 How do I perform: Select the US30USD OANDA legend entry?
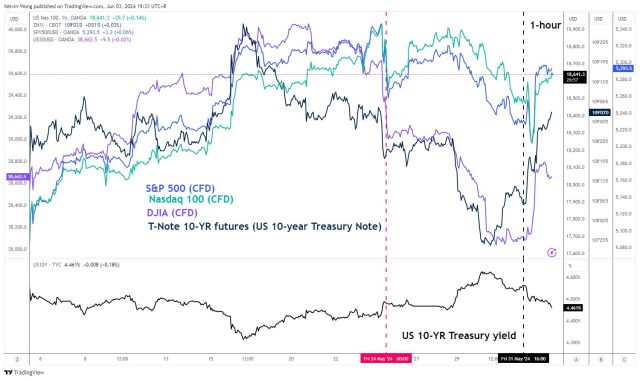pyautogui.click(x=82, y=39)
